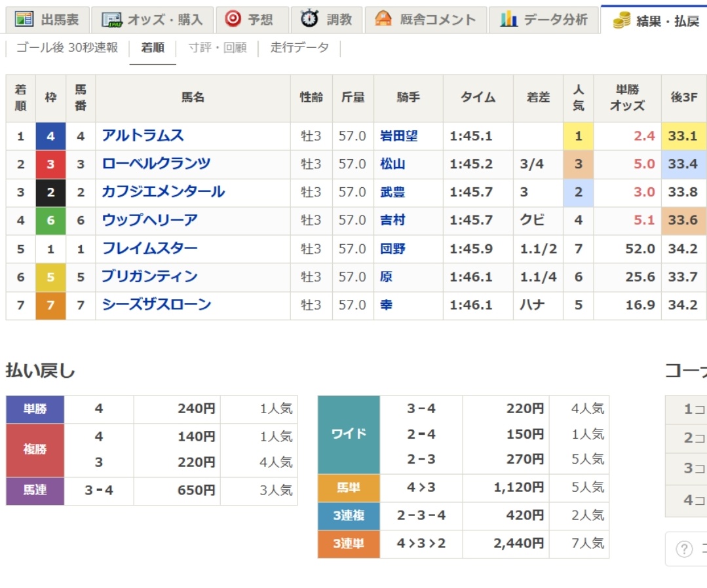Screen dimensions: 707x588
Task: Click the 複勝 payout label
Action: [x=35, y=450]
